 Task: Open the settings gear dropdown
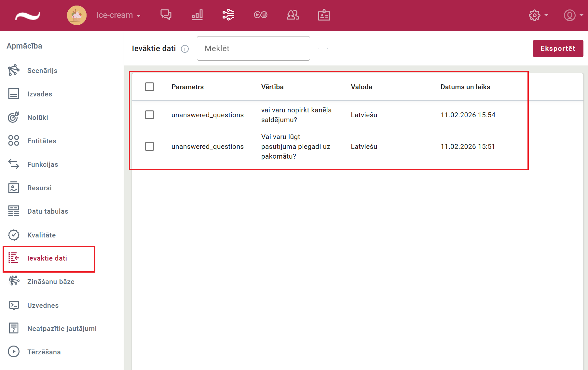pos(538,15)
